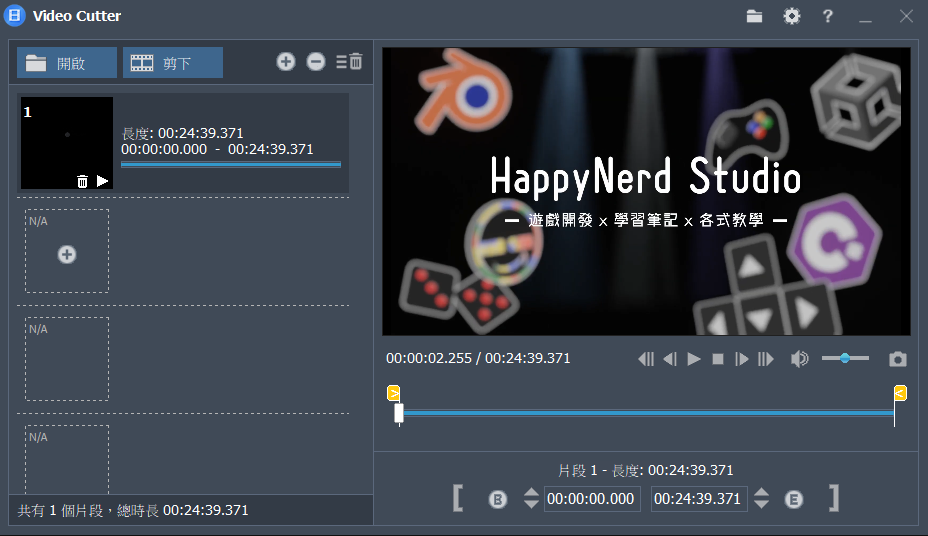Play the video preview
The width and height of the screenshot is (928, 536).
coord(694,359)
